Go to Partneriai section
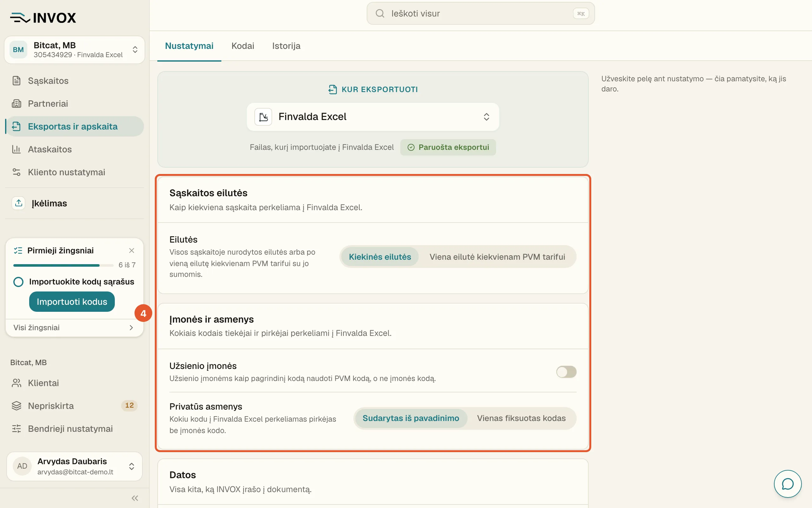812x508 pixels. tap(75, 104)
